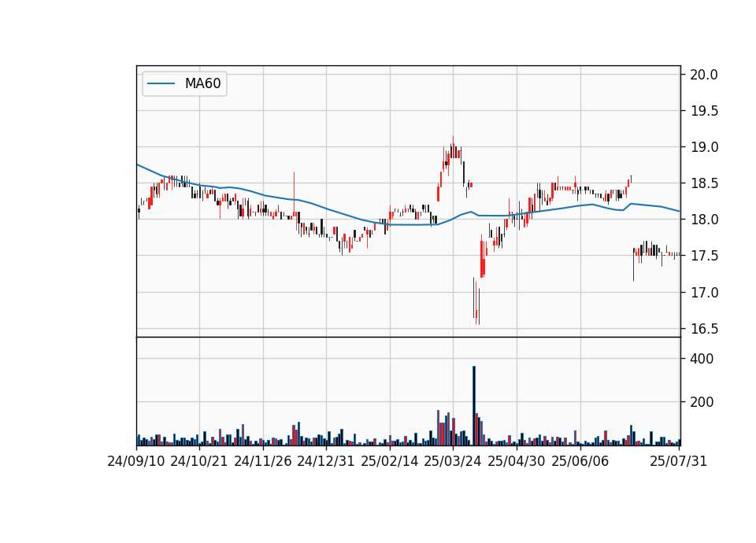Click the 16.5 price axis label
Image resolution: width=756 pixels, height=543 pixels.
pos(704,329)
